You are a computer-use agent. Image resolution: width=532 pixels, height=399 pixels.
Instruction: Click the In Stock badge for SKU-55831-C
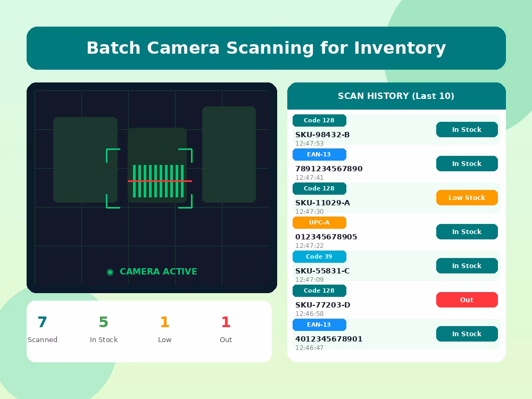point(467,265)
